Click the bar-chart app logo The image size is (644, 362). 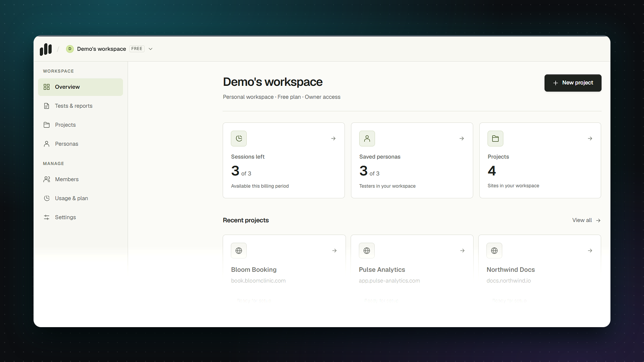(x=46, y=49)
